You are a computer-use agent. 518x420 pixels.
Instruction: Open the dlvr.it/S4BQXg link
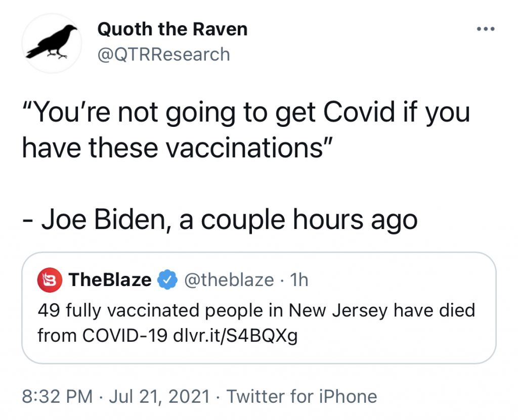(x=235, y=336)
